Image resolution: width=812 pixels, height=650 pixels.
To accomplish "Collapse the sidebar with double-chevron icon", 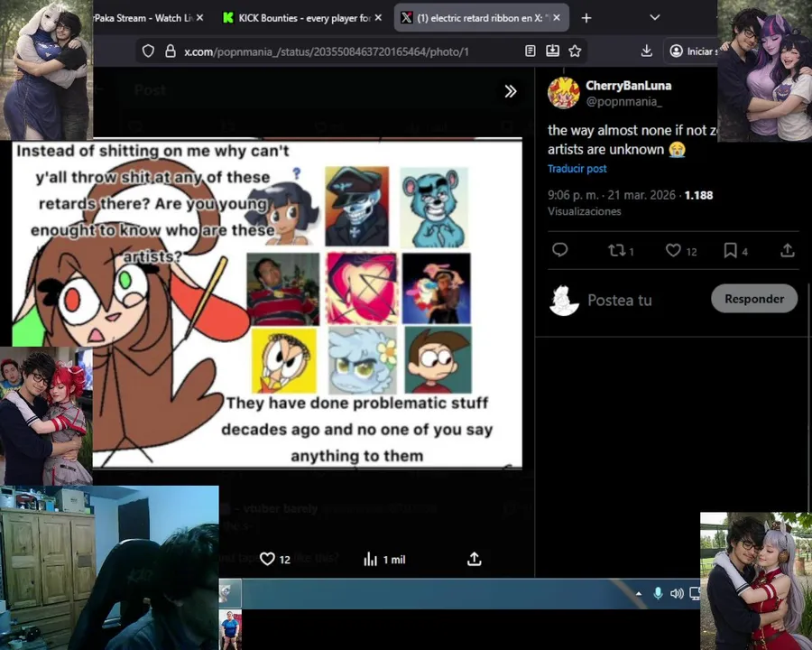I will click(511, 91).
